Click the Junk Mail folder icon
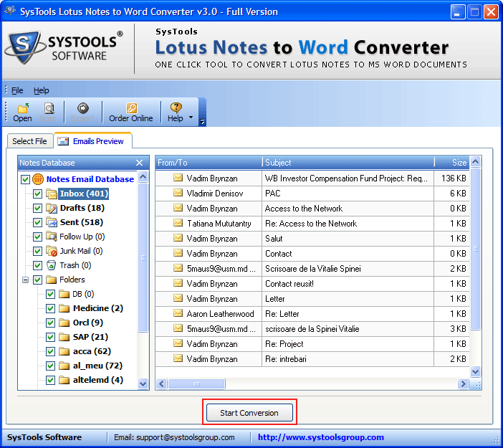Image resolution: width=503 pixels, height=448 pixels. (52, 251)
